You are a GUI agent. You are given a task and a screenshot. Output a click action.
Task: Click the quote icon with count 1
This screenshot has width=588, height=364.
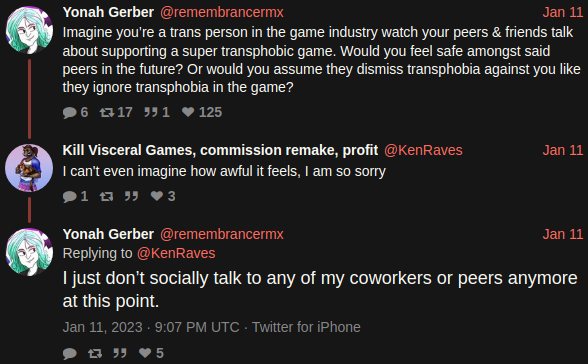[x=151, y=112]
